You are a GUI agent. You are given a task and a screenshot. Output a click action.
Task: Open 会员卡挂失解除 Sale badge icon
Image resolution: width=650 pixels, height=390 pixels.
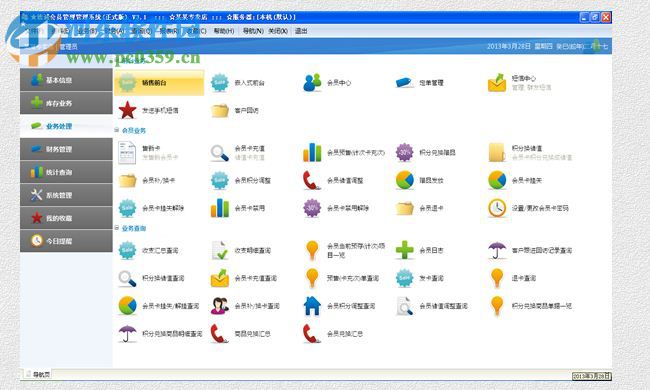(127, 208)
